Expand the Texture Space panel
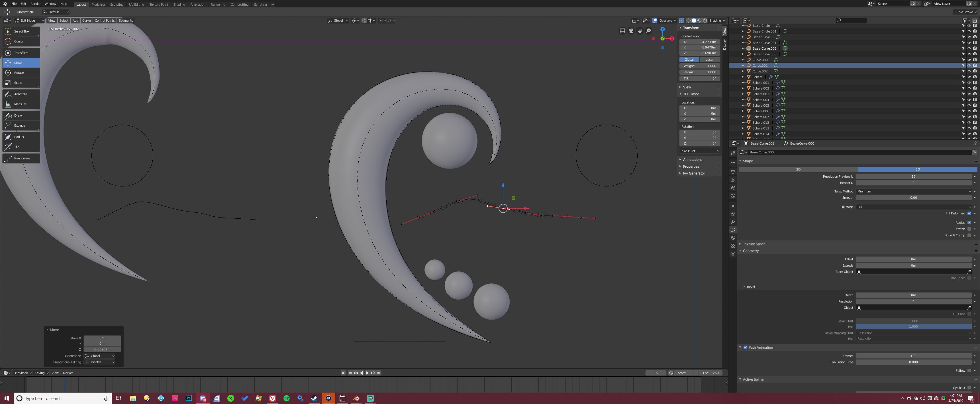Viewport: 980px width, 404px height. coord(754,244)
